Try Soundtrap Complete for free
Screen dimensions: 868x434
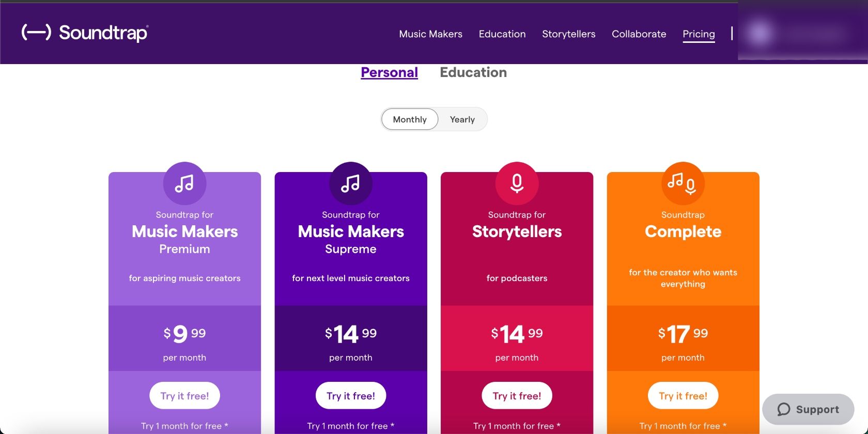(x=683, y=396)
